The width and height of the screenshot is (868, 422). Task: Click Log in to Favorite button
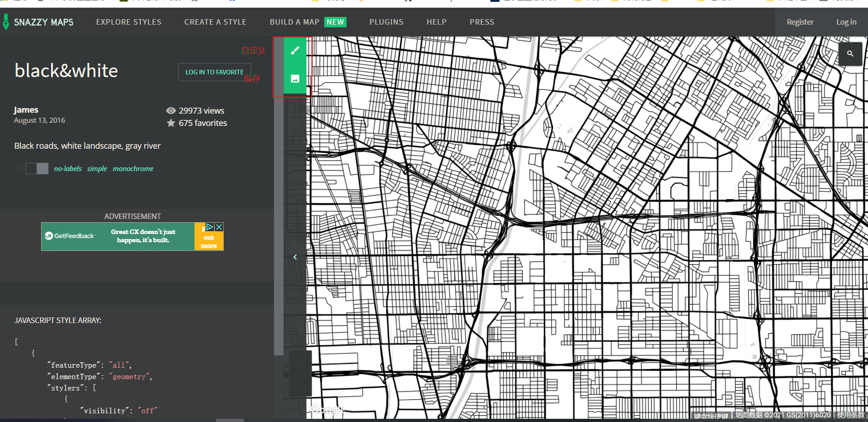(x=214, y=72)
